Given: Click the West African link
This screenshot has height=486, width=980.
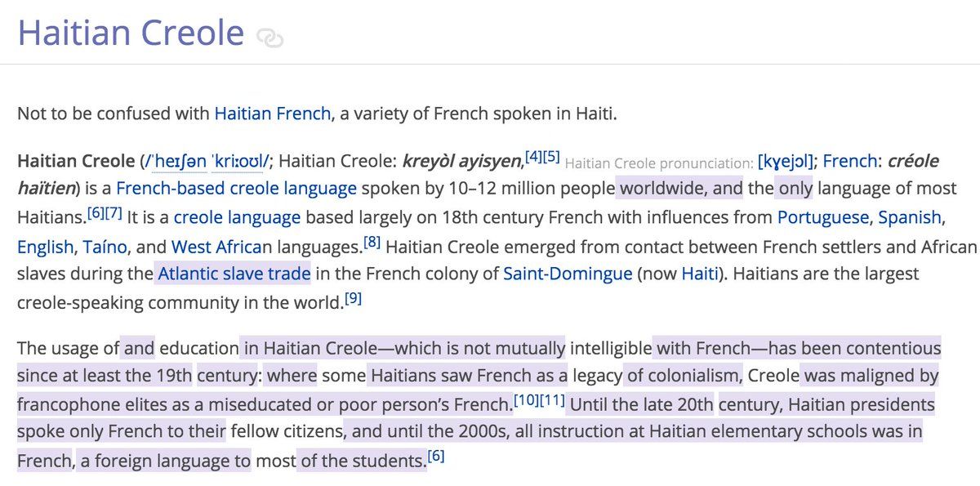Looking at the screenshot, I should click(x=221, y=246).
